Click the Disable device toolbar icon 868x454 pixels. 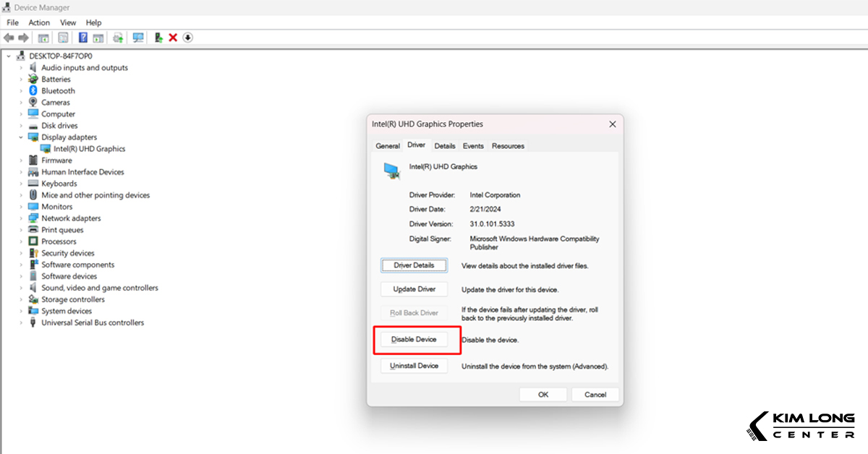click(188, 38)
